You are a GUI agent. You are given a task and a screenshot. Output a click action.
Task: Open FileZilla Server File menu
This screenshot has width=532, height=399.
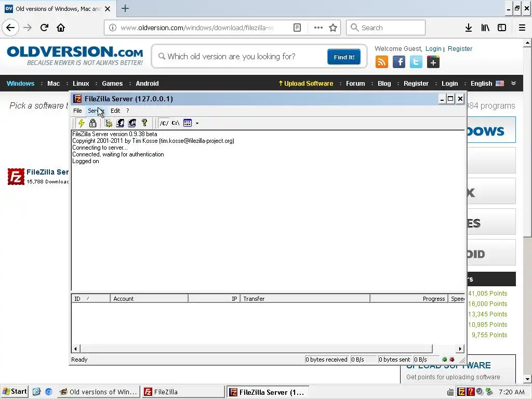pos(77,111)
